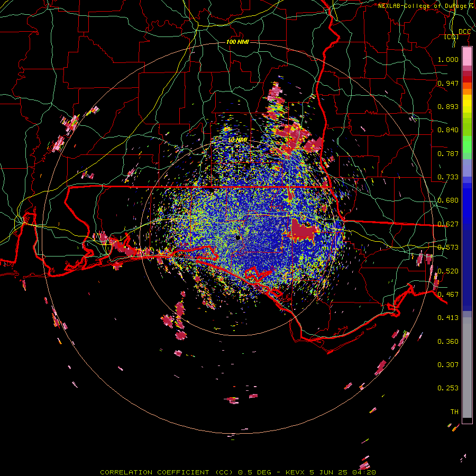Viewport: 476px width, 476px height.
Task: Click the [CC] units label
Action: point(452,37)
